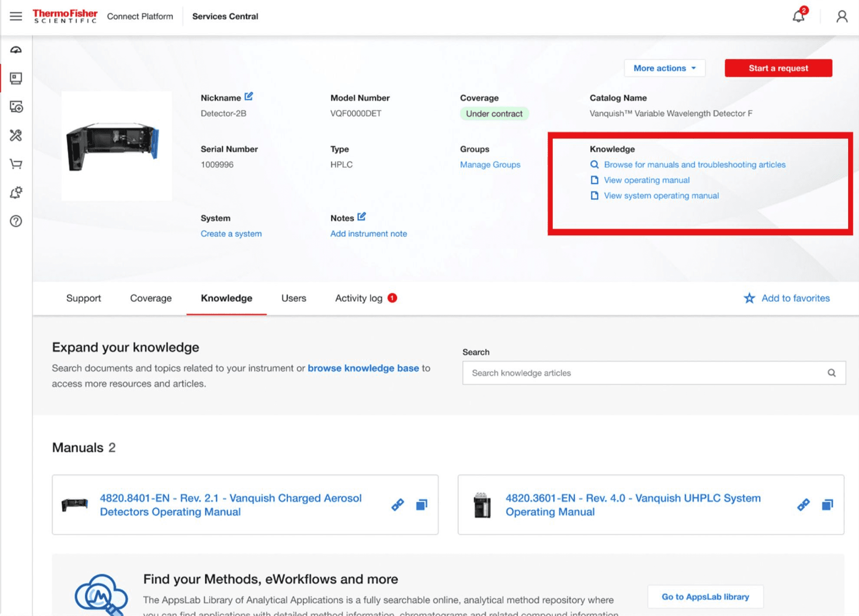
Task: Open notification settings bell-gear icon in sidebar
Action: pyautogui.click(x=16, y=192)
